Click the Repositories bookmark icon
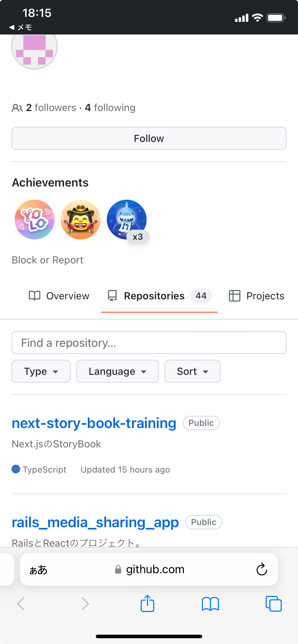298x644 pixels. [x=112, y=295]
